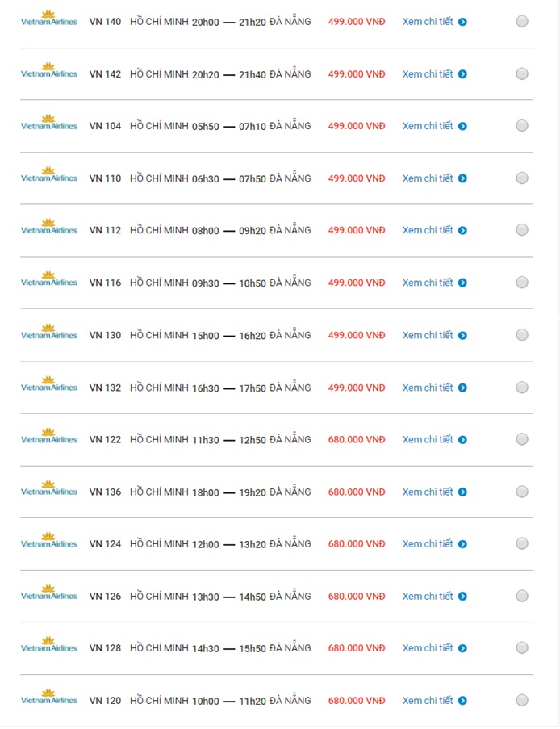Select the radio button for flight VN 140
Screen dimensions: 560x729
[x=520, y=21]
